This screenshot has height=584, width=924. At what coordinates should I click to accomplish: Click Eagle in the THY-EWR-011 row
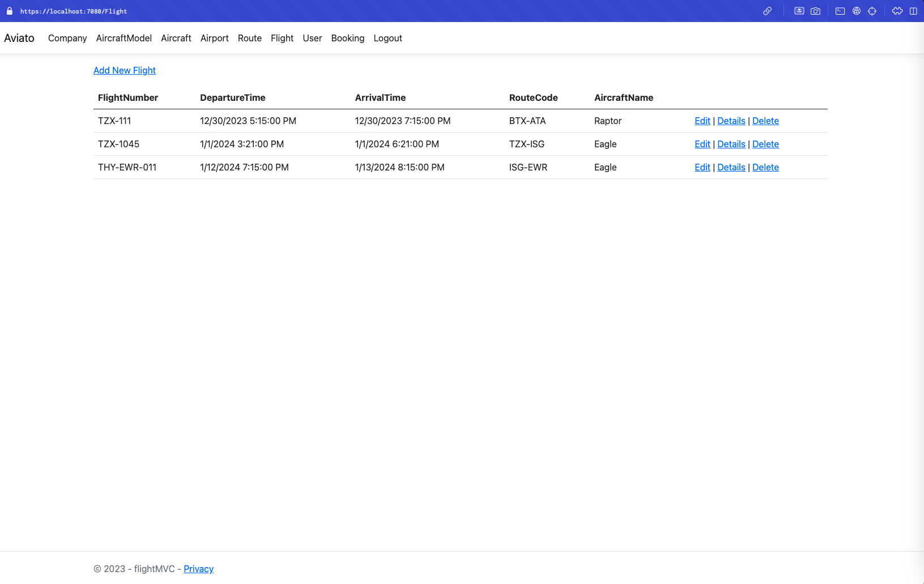tap(606, 167)
